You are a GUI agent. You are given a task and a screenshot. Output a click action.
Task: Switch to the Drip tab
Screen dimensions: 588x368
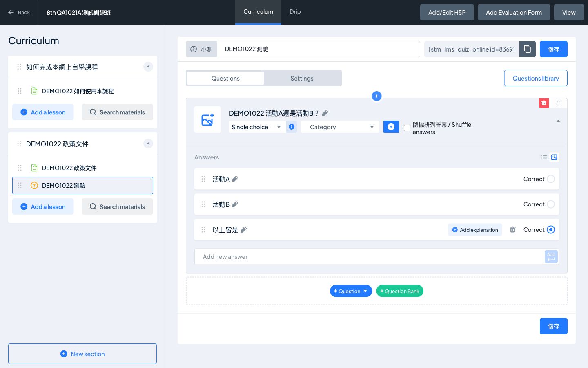tap(295, 12)
